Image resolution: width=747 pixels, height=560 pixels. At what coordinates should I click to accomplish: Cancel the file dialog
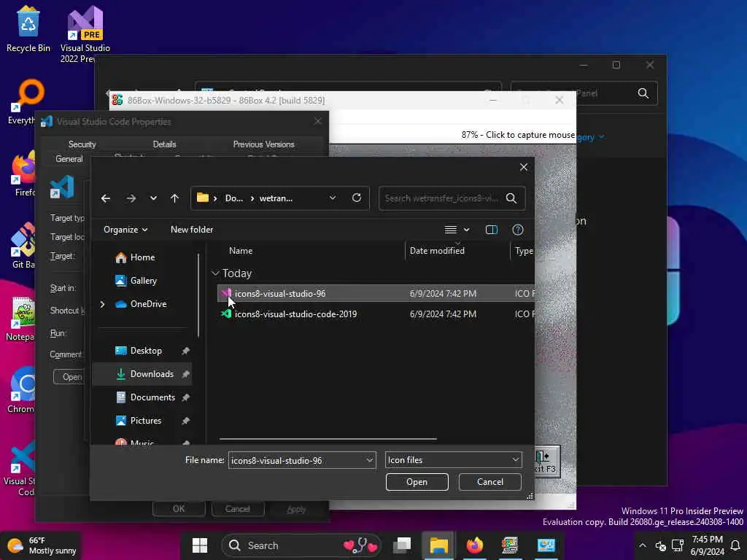489,483
